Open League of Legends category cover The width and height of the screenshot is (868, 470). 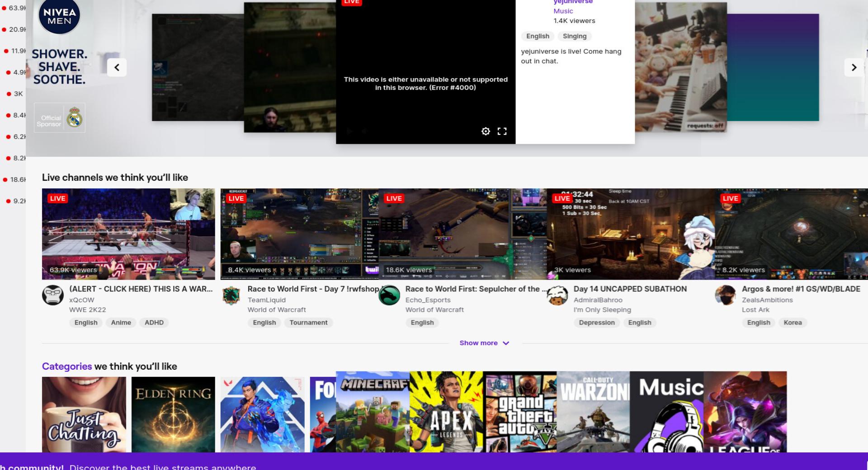point(745,412)
